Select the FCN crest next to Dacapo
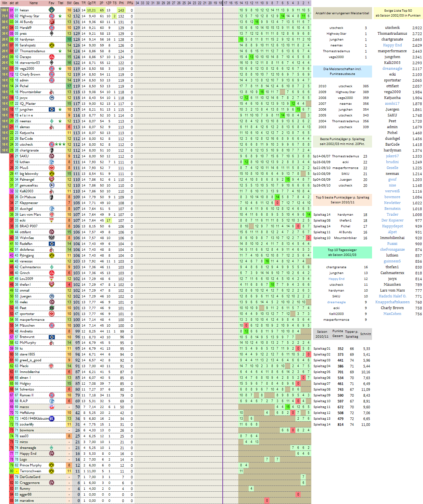 51,57
